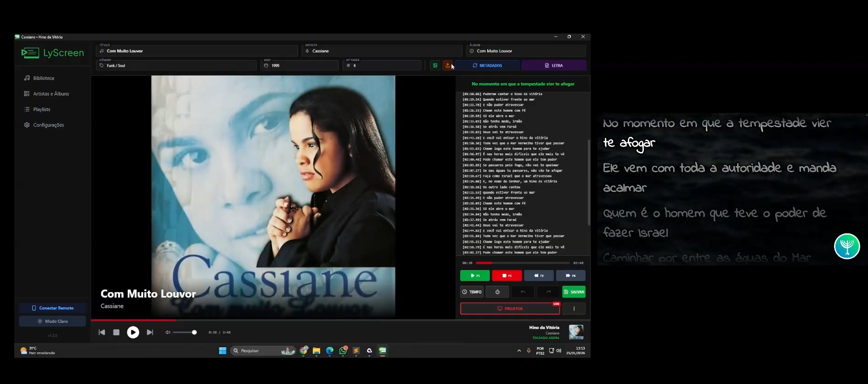Click current lyric header 'No momento em que a tempestade'
The width and height of the screenshot is (868, 384).
[x=523, y=84]
